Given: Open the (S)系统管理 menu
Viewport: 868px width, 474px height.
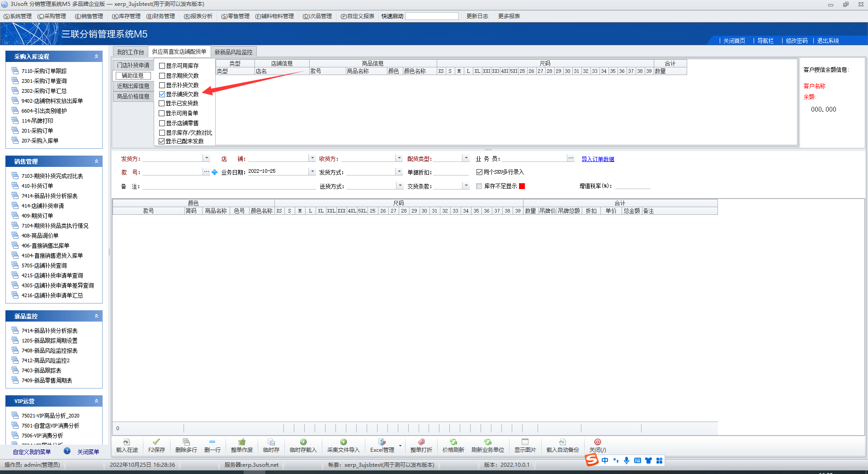Looking at the screenshot, I should pyautogui.click(x=18, y=16).
